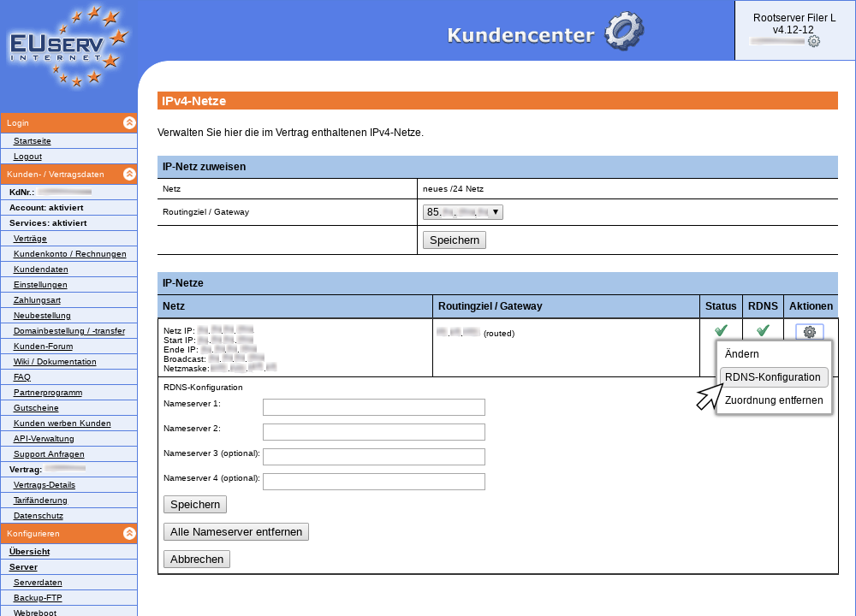Collapse the Login sidebar section

[x=129, y=122]
